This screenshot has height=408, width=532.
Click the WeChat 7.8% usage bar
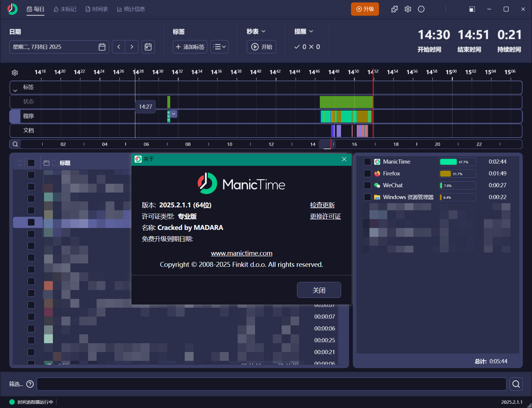[x=458, y=186]
